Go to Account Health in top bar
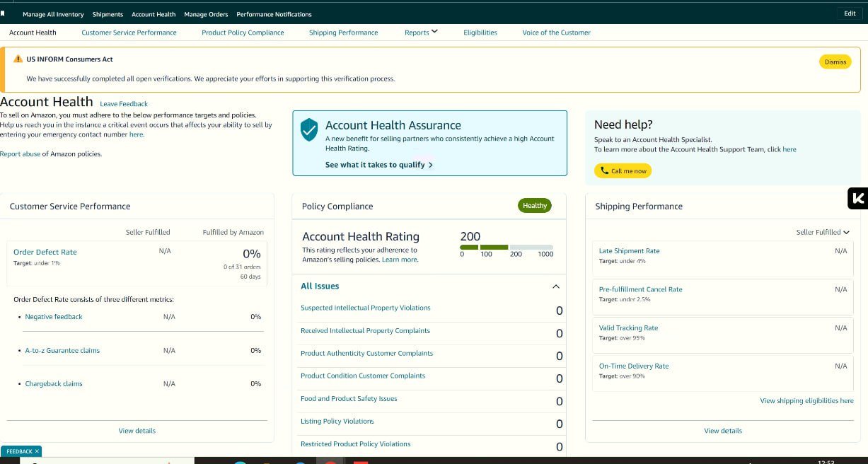The image size is (868, 464). tap(154, 14)
